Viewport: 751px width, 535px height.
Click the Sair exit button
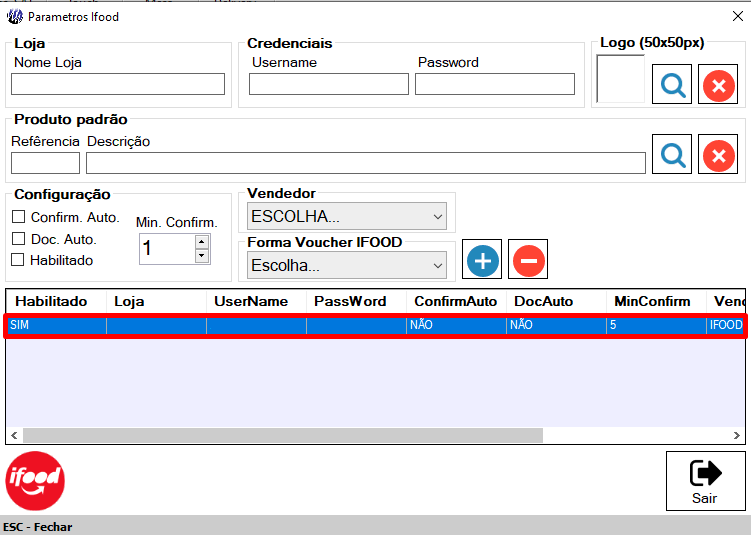pos(705,481)
